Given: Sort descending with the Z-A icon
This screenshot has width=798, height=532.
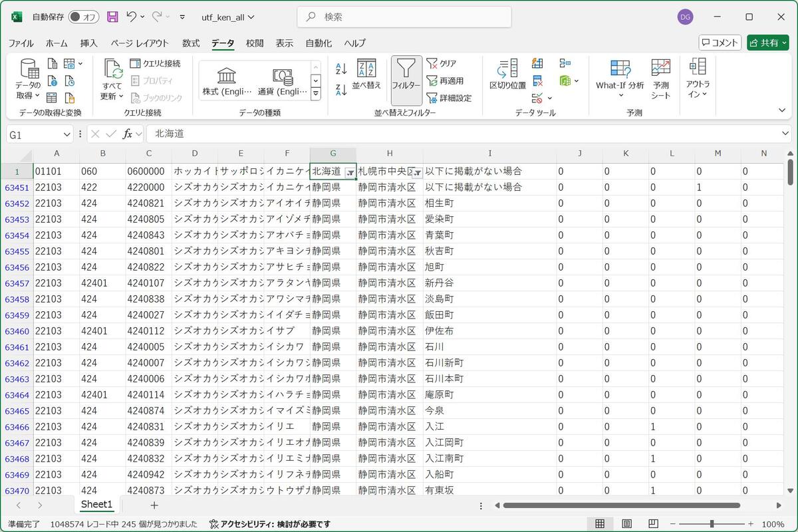Looking at the screenshot, I should point(341,89).
